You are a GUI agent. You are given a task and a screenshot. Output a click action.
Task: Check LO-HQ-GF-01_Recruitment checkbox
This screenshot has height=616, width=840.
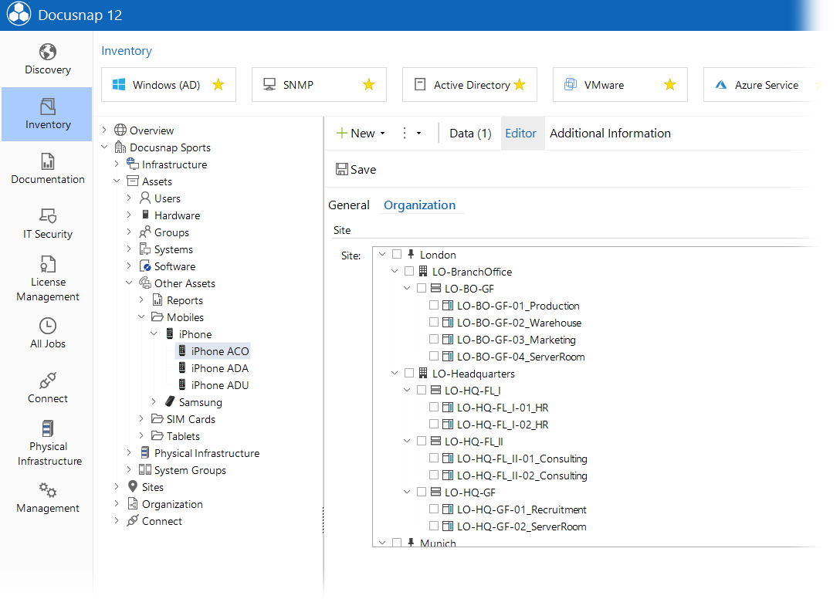[434, 509]
